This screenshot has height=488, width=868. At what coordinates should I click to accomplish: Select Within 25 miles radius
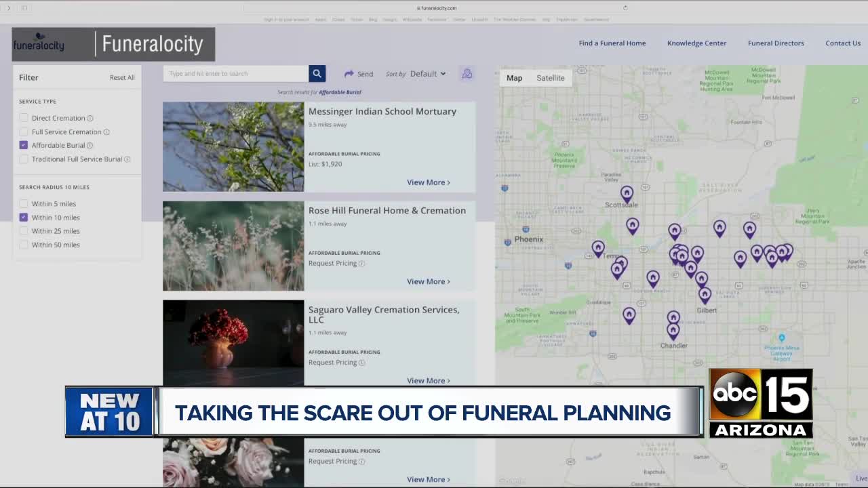pos(24,231)
